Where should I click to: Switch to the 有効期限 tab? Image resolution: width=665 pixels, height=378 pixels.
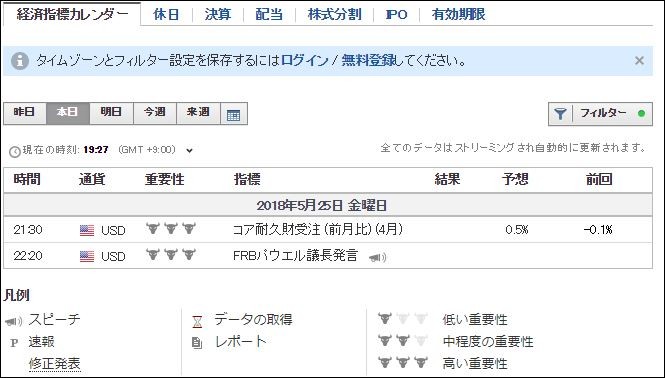[458, 14]
